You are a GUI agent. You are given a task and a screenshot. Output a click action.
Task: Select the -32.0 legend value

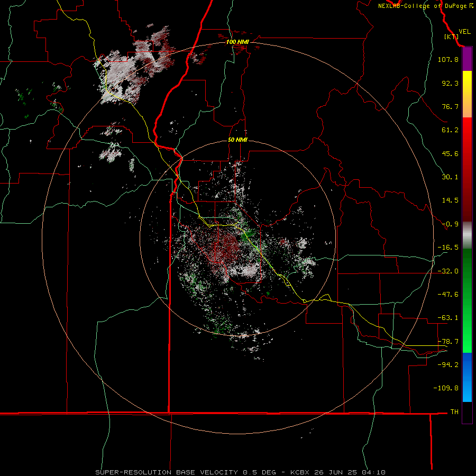point(448,271)
